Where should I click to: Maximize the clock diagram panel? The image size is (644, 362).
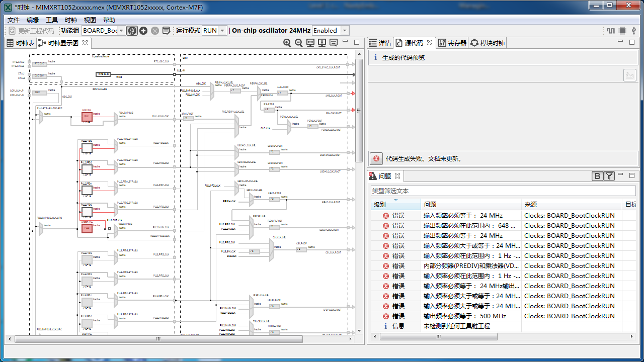pos(357,42)
